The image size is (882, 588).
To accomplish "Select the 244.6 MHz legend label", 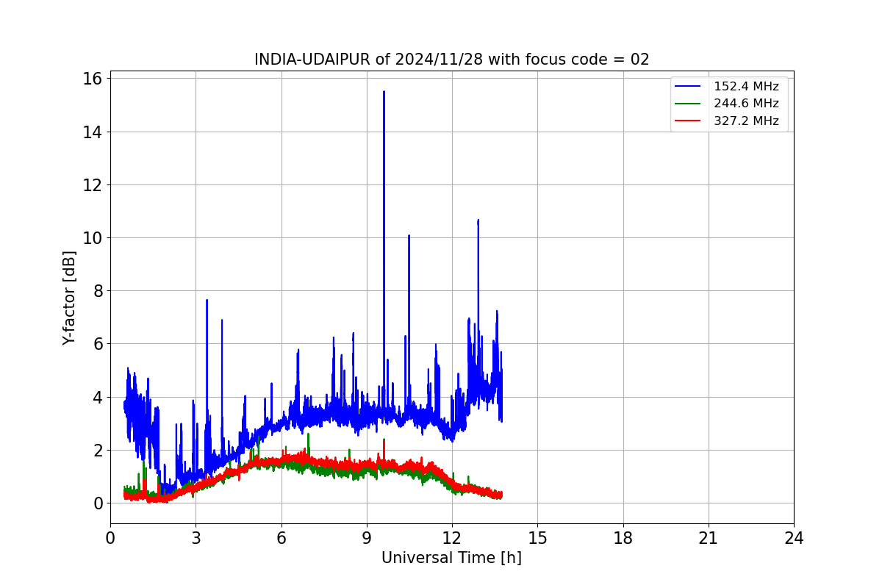I will (x=746, y=104).
